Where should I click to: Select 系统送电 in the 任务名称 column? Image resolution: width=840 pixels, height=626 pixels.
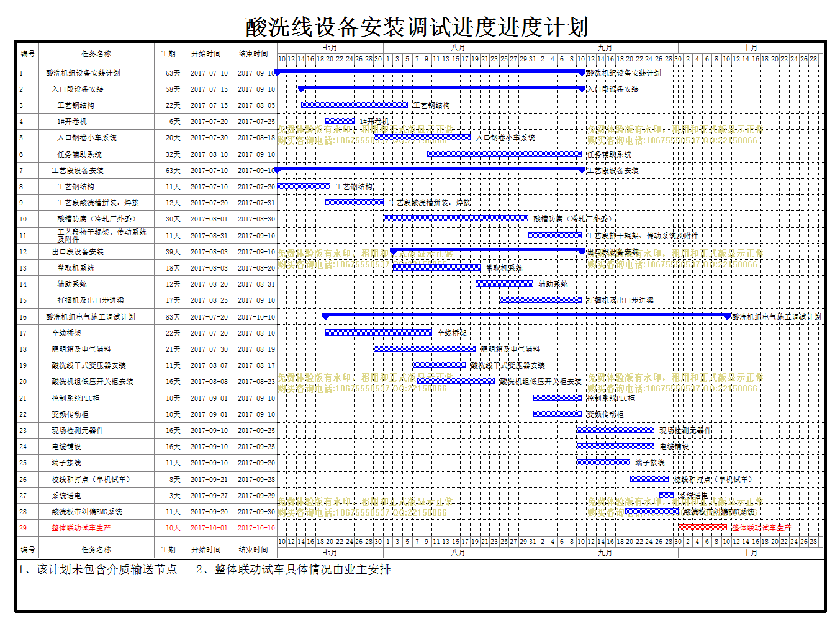tap(66, 496)
